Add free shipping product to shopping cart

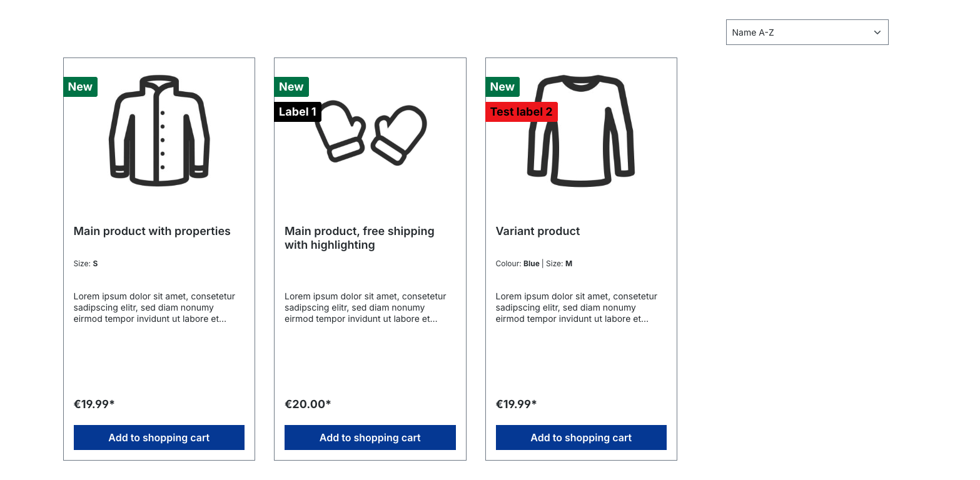coord(370,437)
